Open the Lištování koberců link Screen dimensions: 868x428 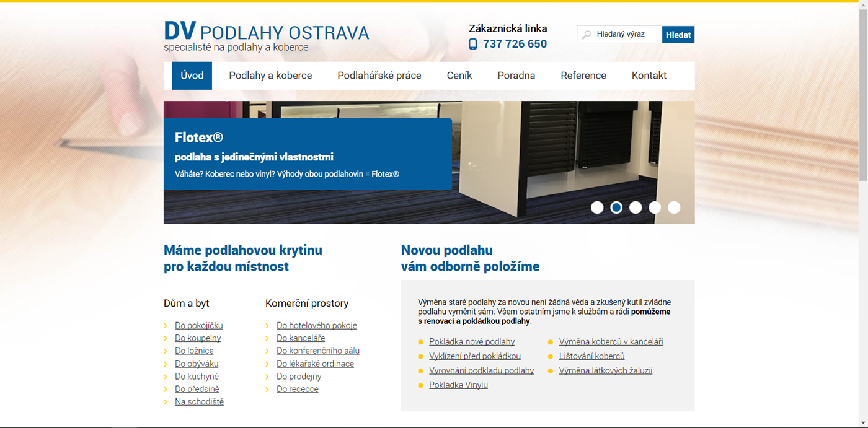591,356
